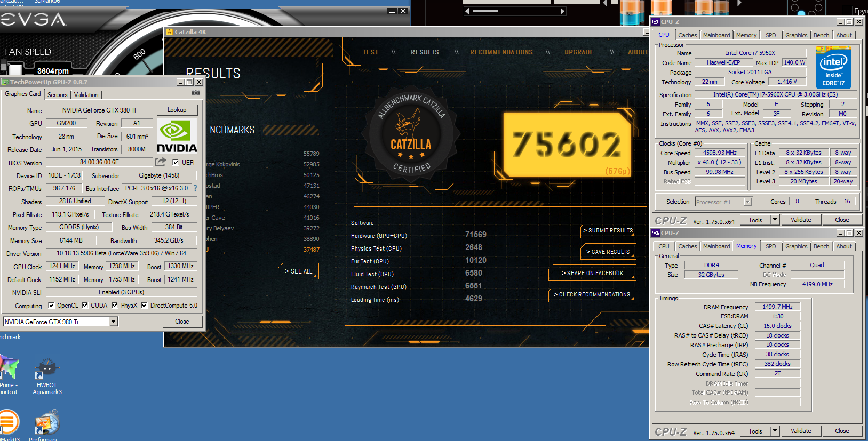
Task: Click the BIOS share/export icon in GPU-Z
Action: (160, 162)
